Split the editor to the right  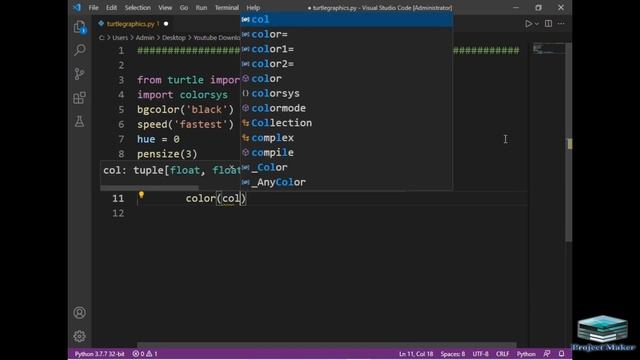click(548, 24)
